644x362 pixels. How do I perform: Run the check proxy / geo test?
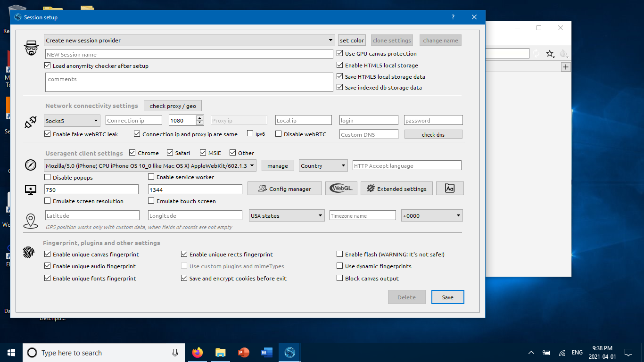click(173, 105)
